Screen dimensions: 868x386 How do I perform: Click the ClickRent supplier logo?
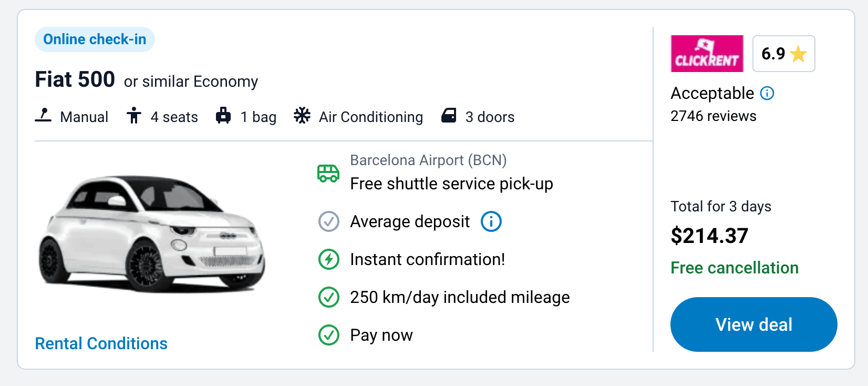[x=707, y=54]
